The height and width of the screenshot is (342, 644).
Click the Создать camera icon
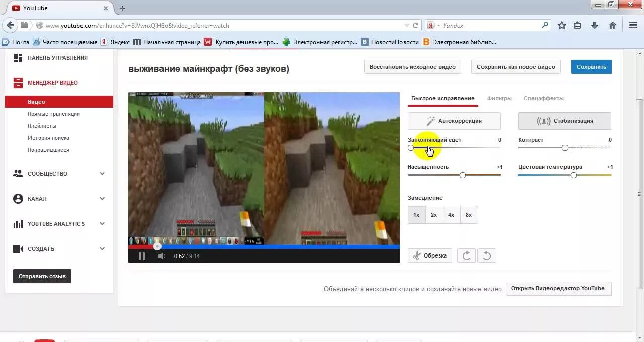pyautogui.click(x=18, y=249)
